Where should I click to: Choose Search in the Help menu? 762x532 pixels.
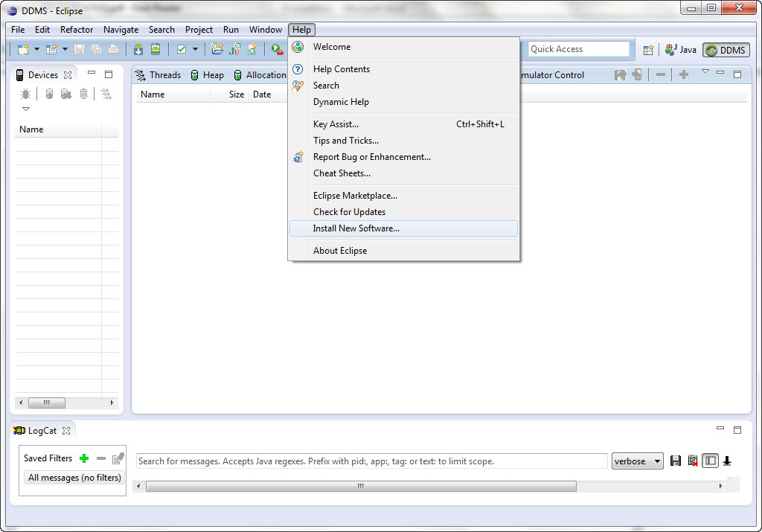tap(404, 86)
